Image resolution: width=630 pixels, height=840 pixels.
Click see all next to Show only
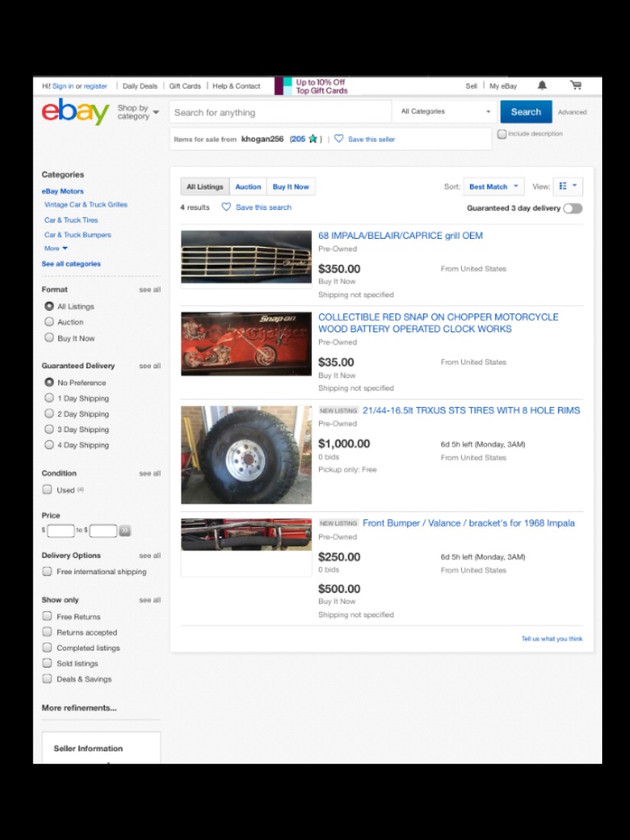149,600
